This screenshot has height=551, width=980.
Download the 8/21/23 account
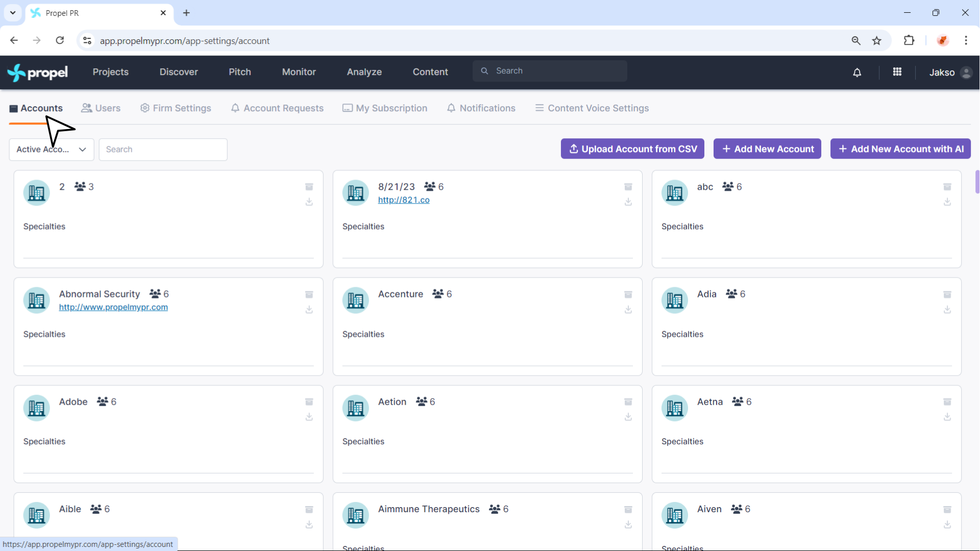click(628, 202)
